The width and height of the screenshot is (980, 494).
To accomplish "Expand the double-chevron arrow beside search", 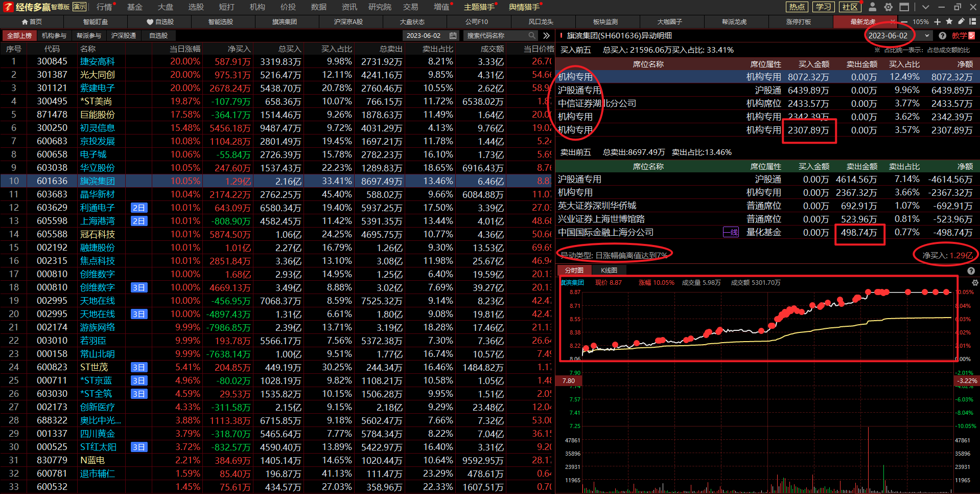I will 546,35.
